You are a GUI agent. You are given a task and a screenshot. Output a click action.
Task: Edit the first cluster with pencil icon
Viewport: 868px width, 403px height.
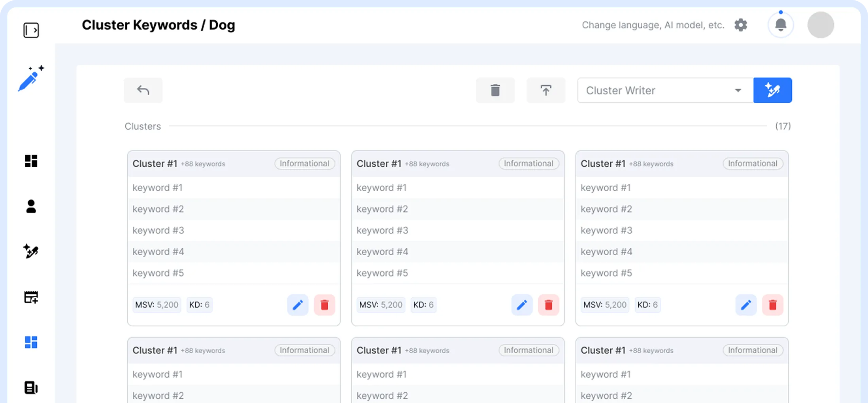[x=298, y=305]
